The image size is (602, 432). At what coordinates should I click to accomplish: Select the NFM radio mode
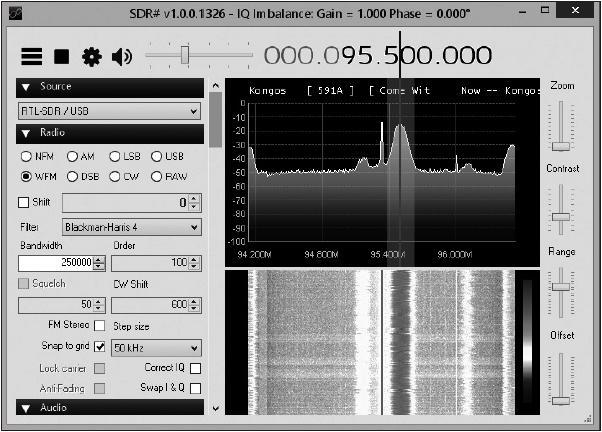[27, 157]
